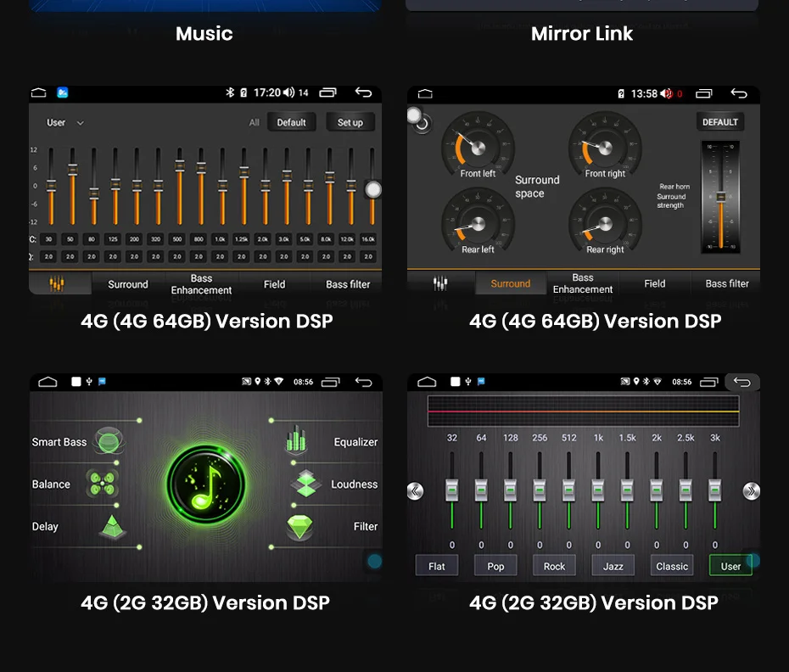The width and height of the screenshot is (789, 672).
Task: Open the Balance speakers icon
Action: pos(102,484)
